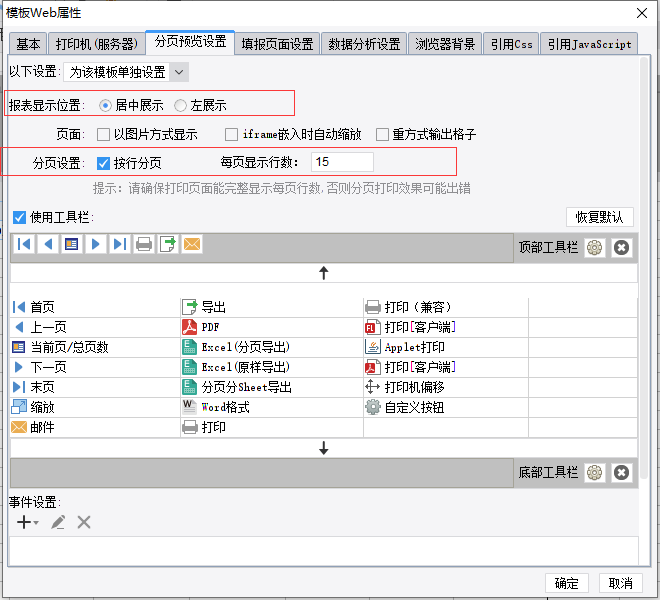Open the 为该模板单独设置 dropdown
The image size is (660, 600).
[x=126, y=72]
